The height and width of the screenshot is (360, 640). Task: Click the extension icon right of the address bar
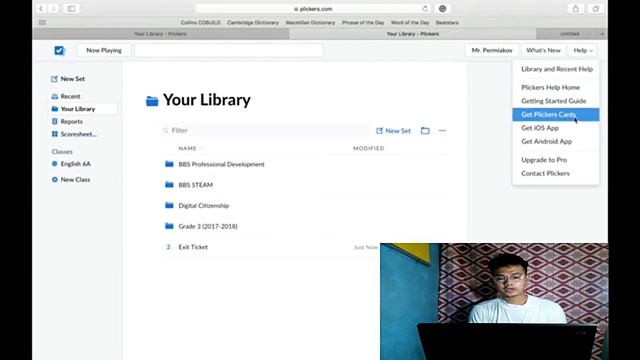pyautogui.click(x=442, y=9)
